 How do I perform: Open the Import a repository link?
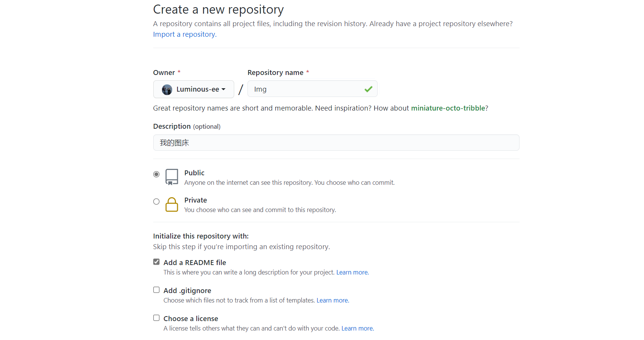[185, 34]
